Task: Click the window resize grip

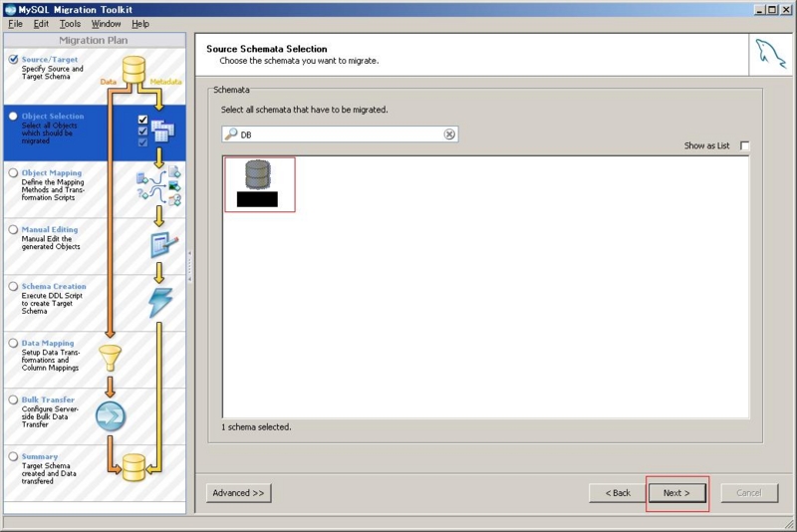Action: (788, 523)
